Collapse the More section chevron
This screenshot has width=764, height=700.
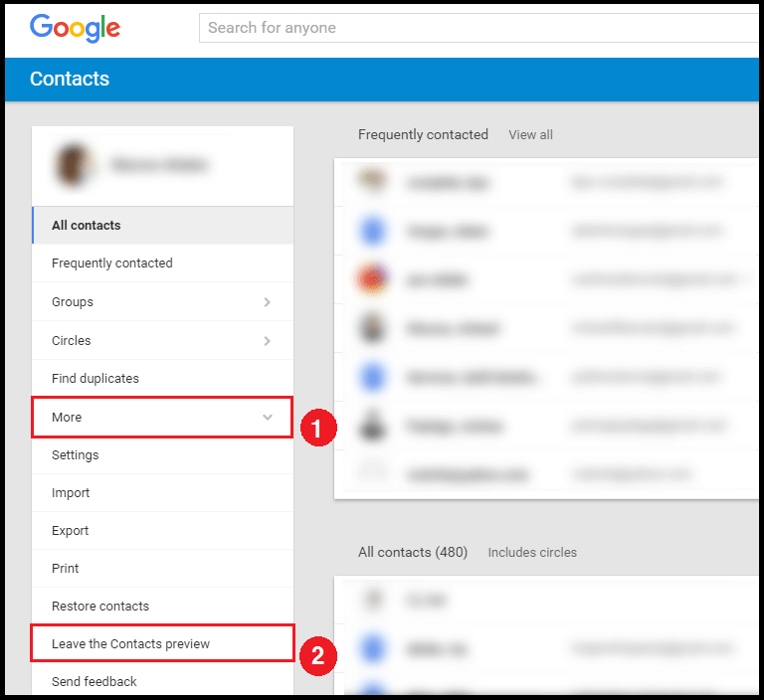(x=268, y=418)
